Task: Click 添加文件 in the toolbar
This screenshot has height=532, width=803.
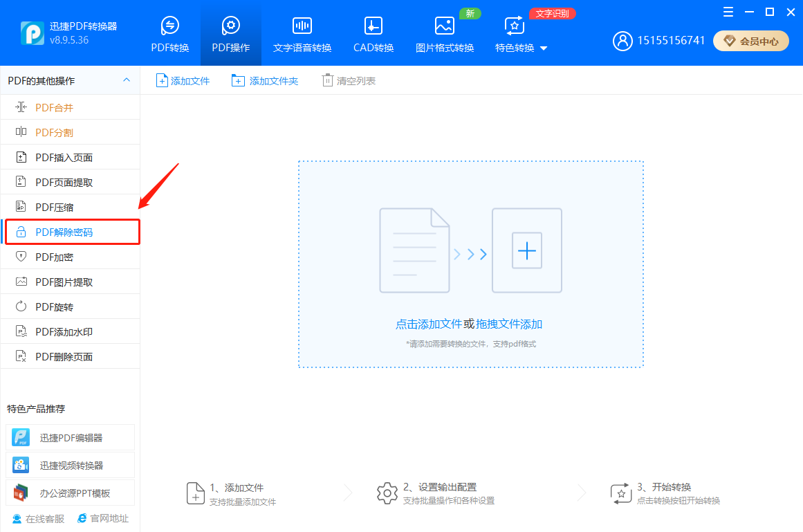Action: pyautogui.click(x=183, y=81)
